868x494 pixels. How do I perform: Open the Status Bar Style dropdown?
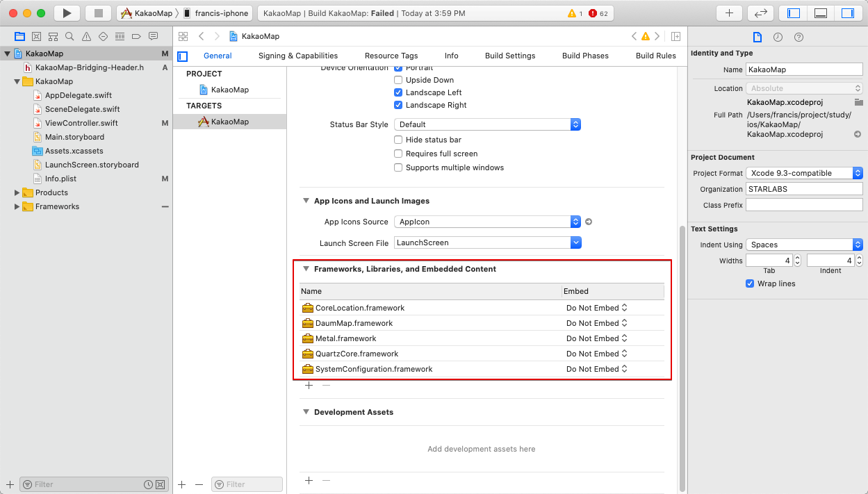coord(487,124)
